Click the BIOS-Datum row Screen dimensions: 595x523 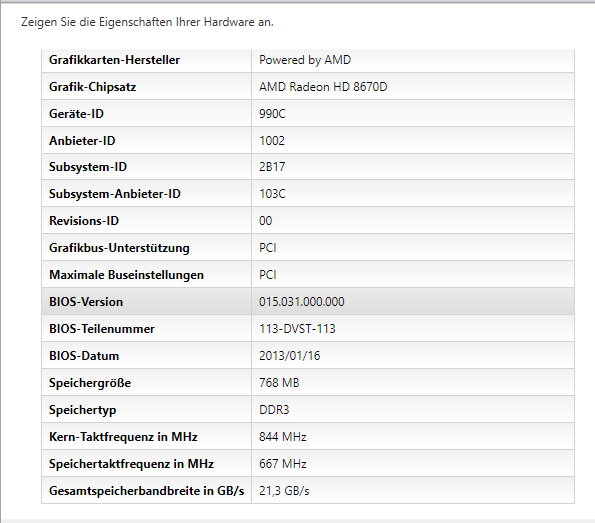click(x=308, y=355)
